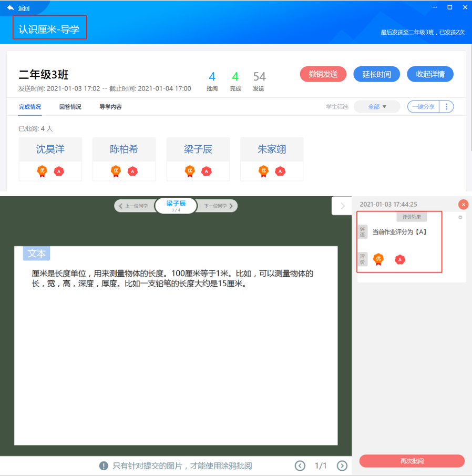Viewport: 472px width, 476px height.
Task: Click the 梁子辰 3/4 student indicator
Action: tap(176, 206)
